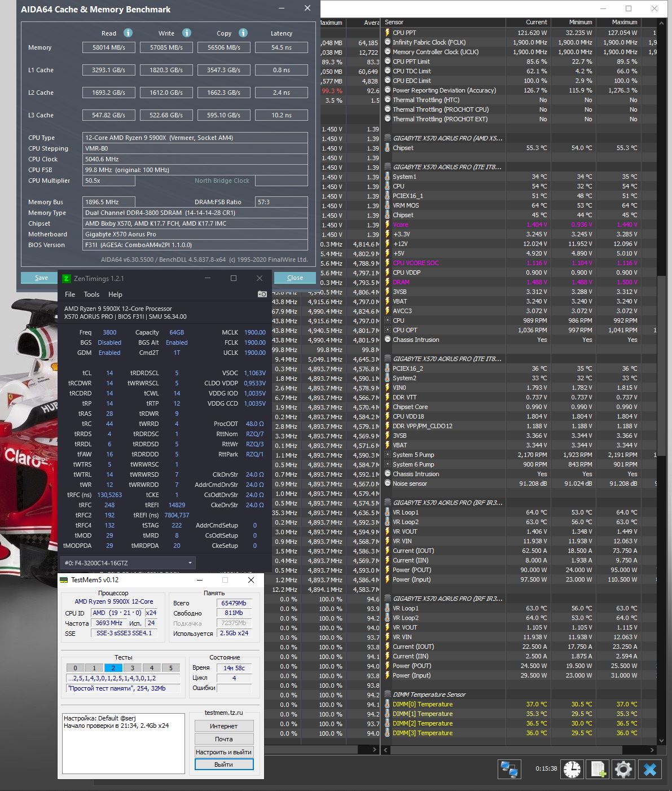Viewport: 672px width, 791px height.
Task: Click the HWiNFO horizontal scrollbar left arrow
Action: click(386, 750)
